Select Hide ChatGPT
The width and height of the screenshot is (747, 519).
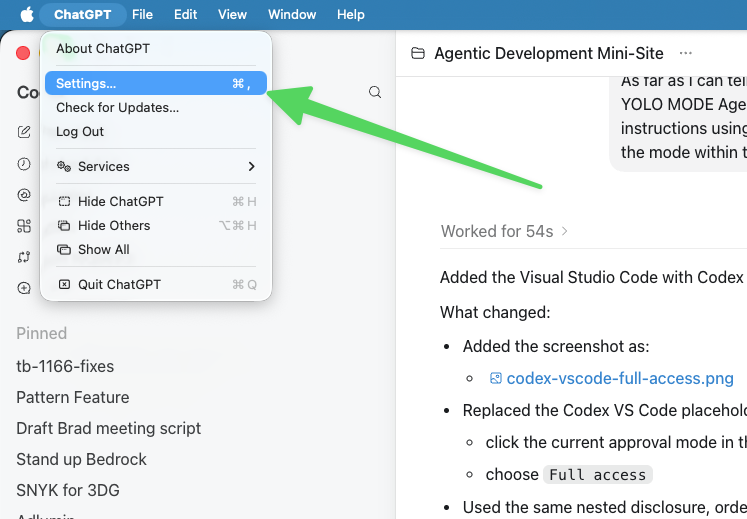pyautogui.click(x=156, y=202)
